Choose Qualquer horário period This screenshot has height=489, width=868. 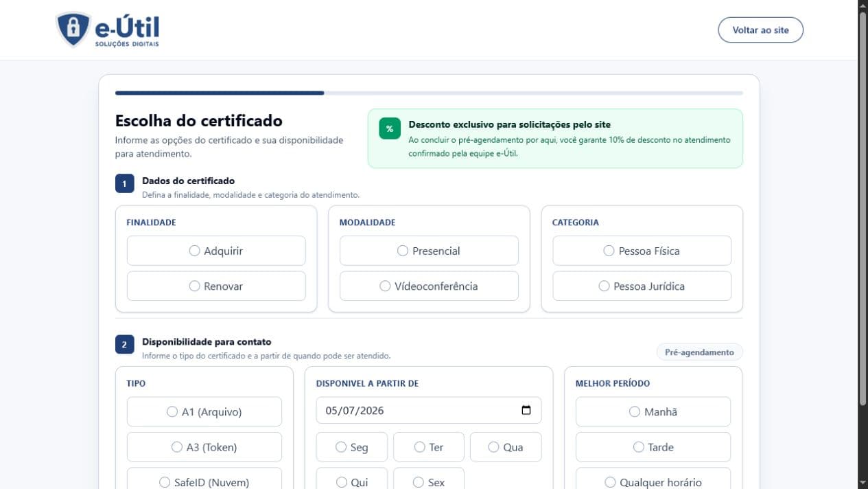click(653, 479)
